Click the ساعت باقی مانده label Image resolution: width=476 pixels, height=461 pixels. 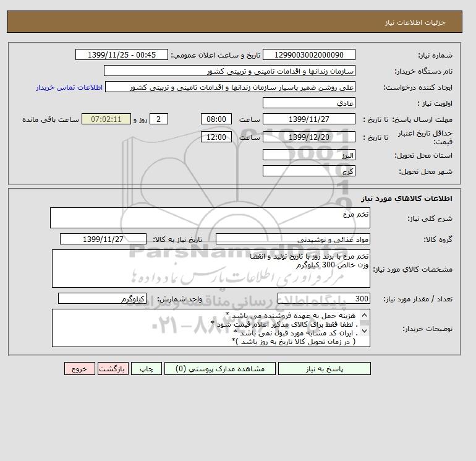pyautogui.click(x=51, y=119)
